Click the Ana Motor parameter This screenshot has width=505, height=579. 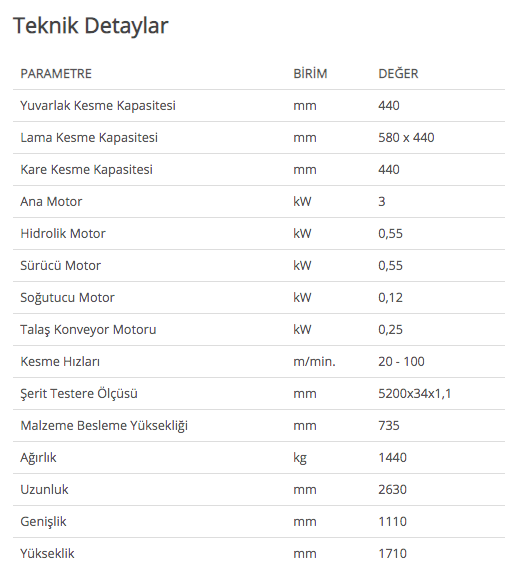[x=51, y=202]
